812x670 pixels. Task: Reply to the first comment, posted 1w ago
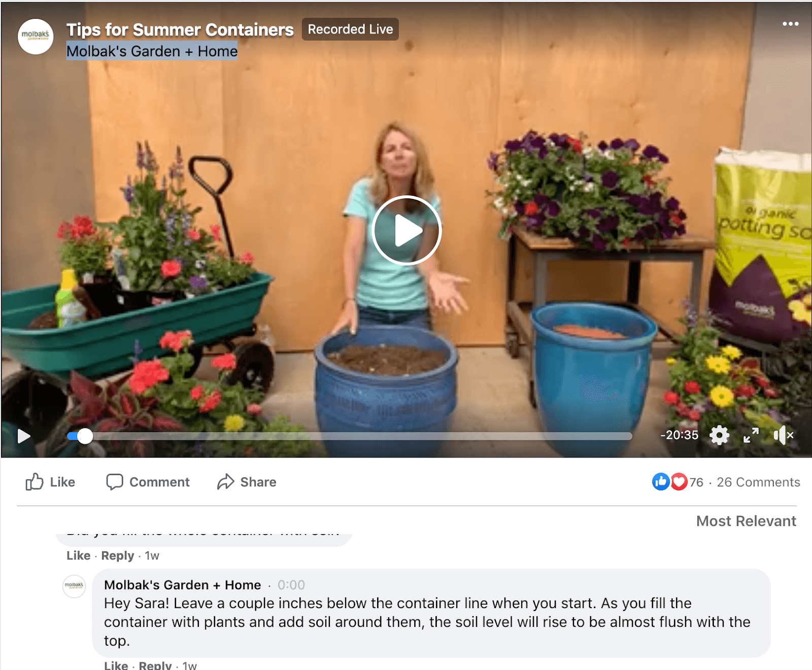[117, 555]
